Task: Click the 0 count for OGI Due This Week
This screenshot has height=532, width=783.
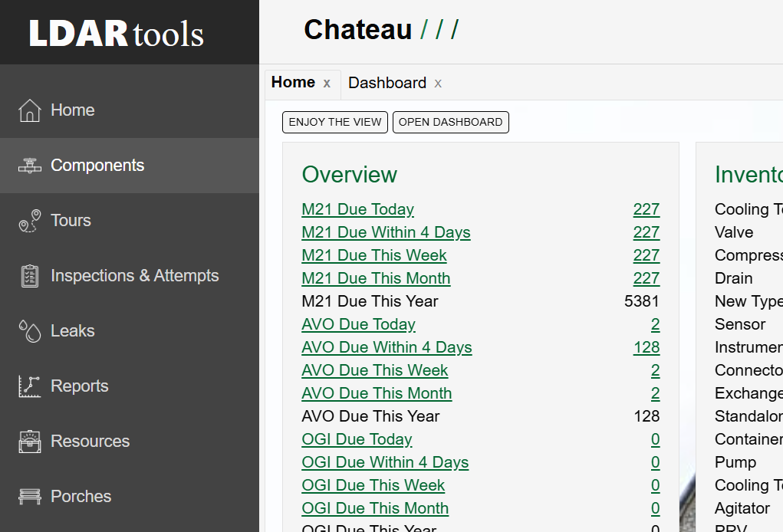Action: tap(655, 485)
